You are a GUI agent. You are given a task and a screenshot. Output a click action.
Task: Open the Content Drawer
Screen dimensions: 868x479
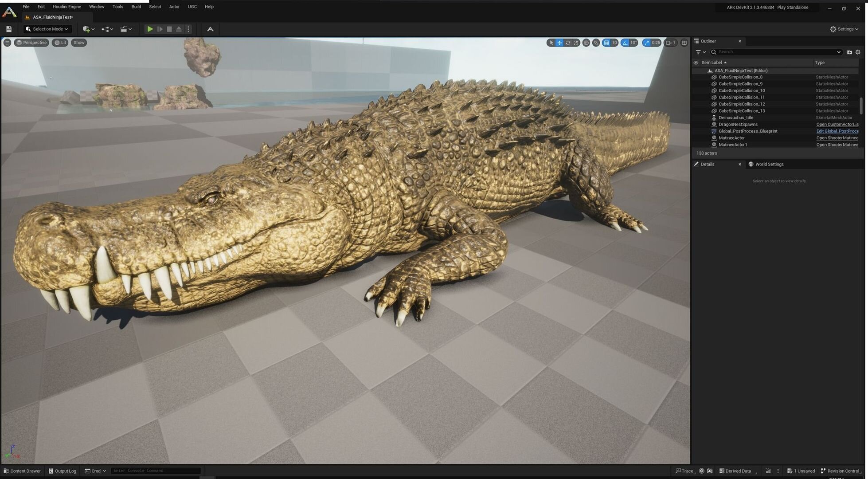22,471
